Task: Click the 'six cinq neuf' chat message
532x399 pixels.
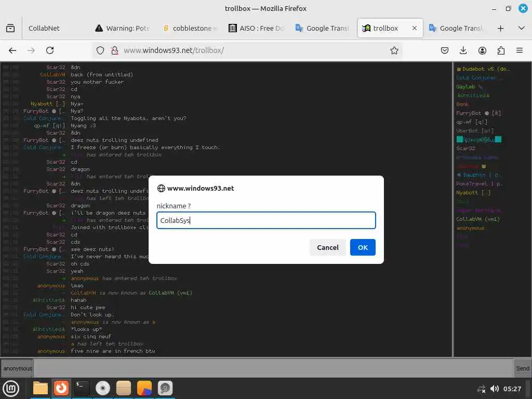Action: [x=91, y=336]
